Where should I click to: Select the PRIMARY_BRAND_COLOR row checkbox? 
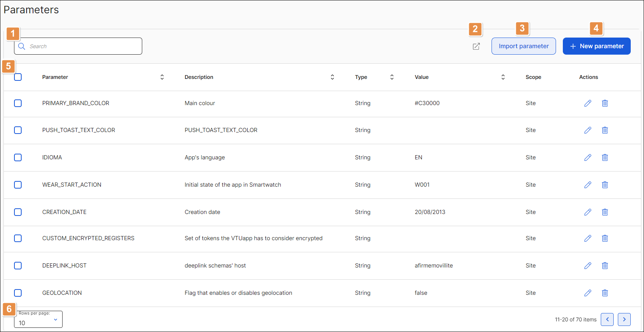tap(18, 103)
